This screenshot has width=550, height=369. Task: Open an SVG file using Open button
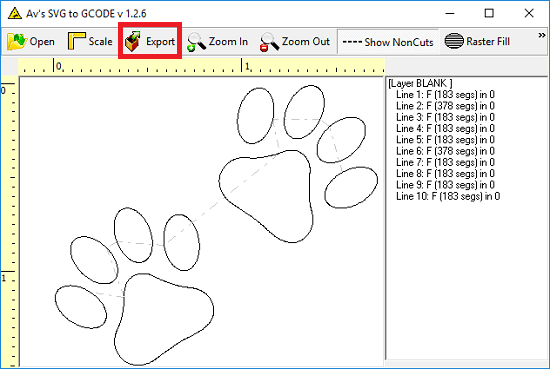coord(31,41)
